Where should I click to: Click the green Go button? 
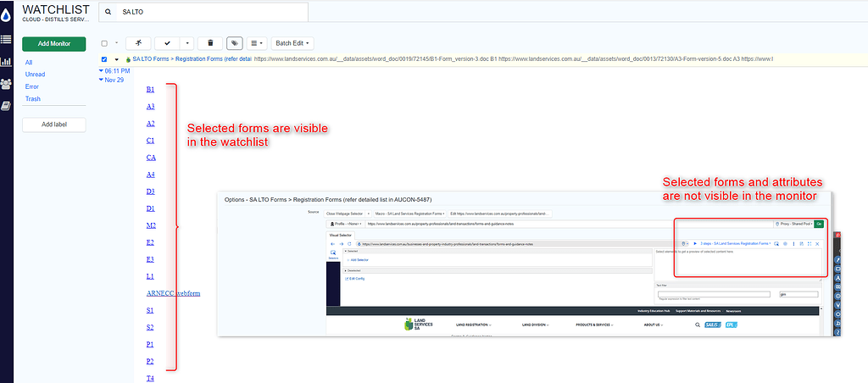coord(819,224)
